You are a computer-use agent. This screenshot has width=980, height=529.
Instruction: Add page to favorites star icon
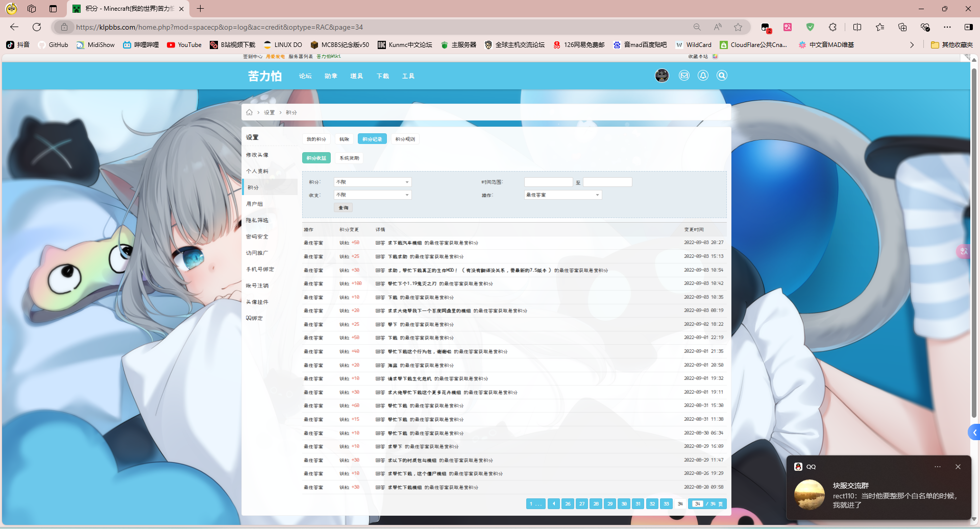click(x=738, y=27)
